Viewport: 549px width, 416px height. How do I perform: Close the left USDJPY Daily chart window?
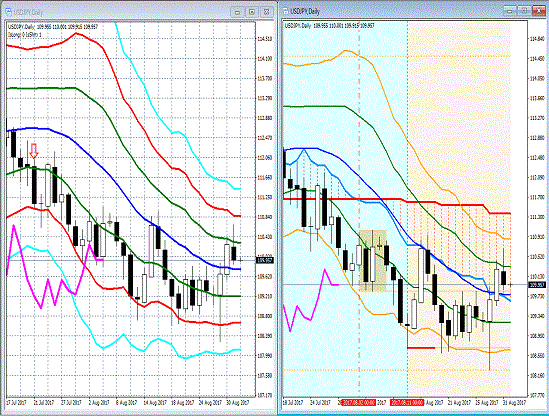266,12
